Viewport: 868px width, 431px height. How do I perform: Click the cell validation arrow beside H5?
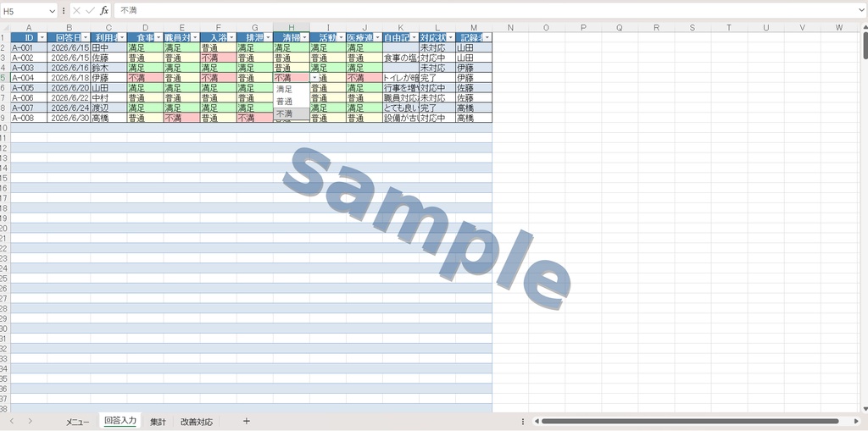coord(314,78)
